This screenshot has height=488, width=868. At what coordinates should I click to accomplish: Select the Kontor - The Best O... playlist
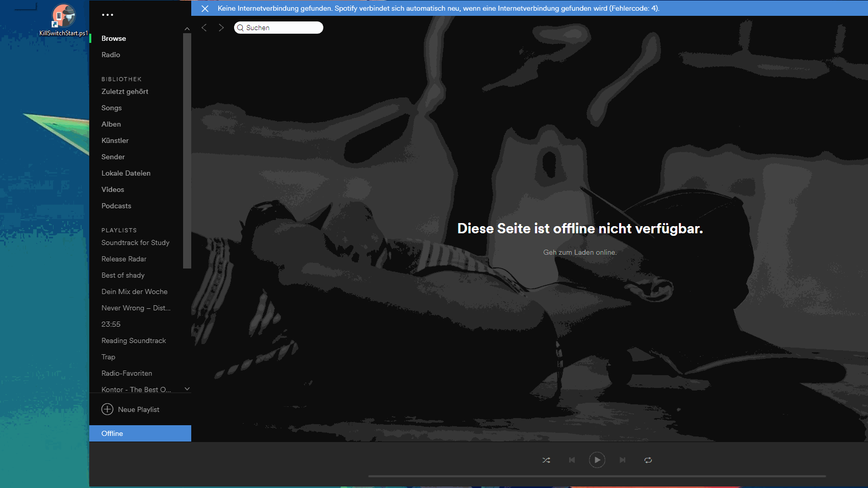pos(136,389)
